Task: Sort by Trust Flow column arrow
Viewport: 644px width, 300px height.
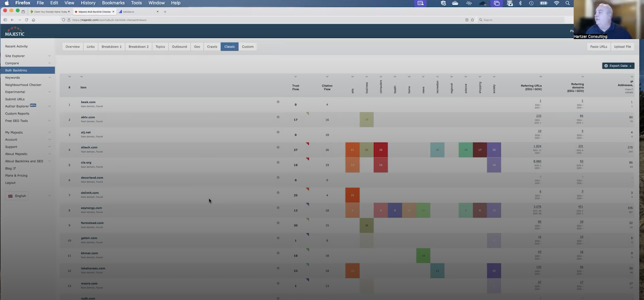Action: (x=295, y=77)
